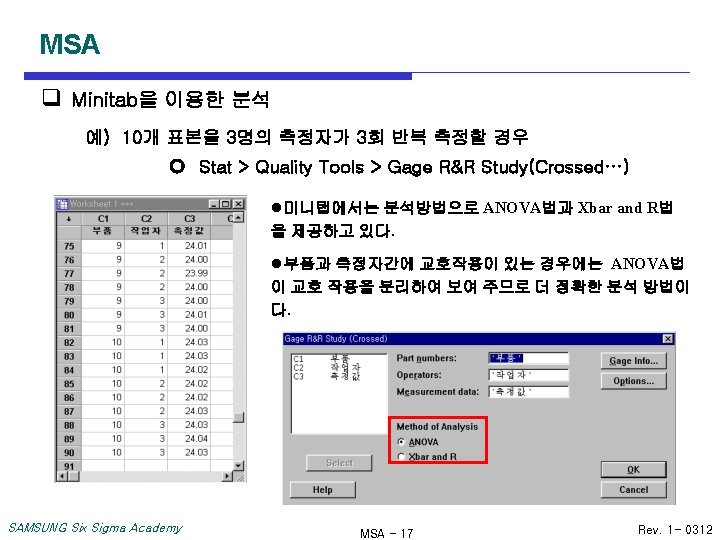Image resolution: width=720 pixels, height=540 pixels.
Task: Select C3 측정값 in the column list
Action: pos(326,376)
